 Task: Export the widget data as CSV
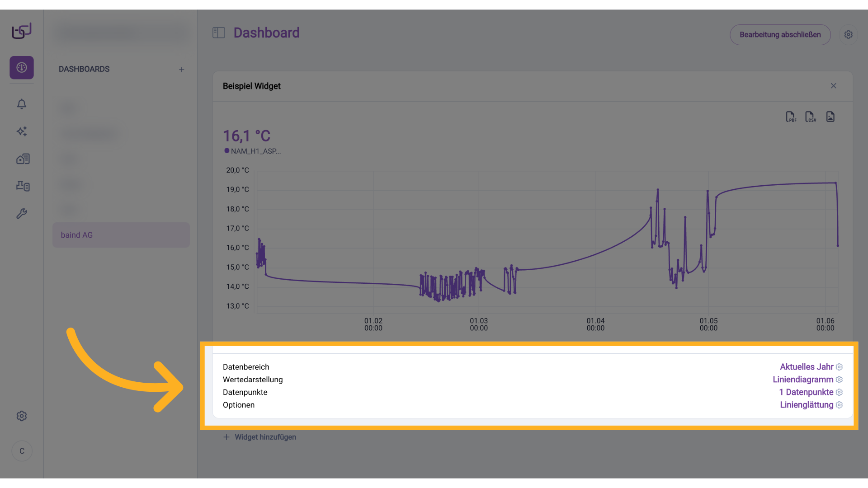point(811,117)
